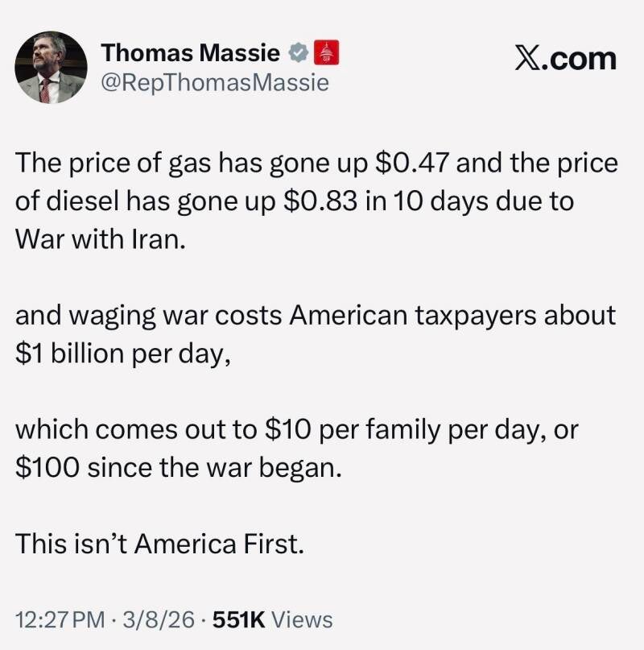
Task: Open Thomas Massie's profile picture
Action: click(x=51, y=68)
